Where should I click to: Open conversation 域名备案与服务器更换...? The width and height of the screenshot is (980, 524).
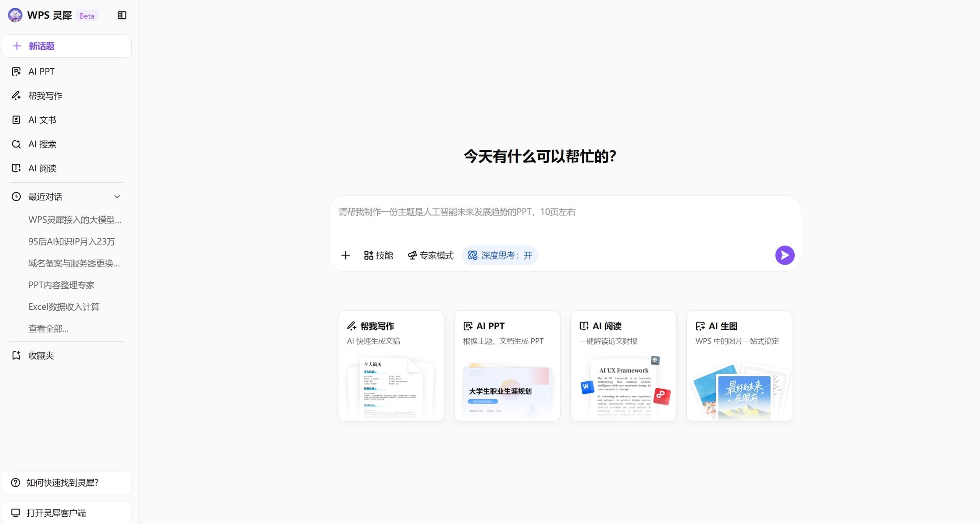point(74,264)
